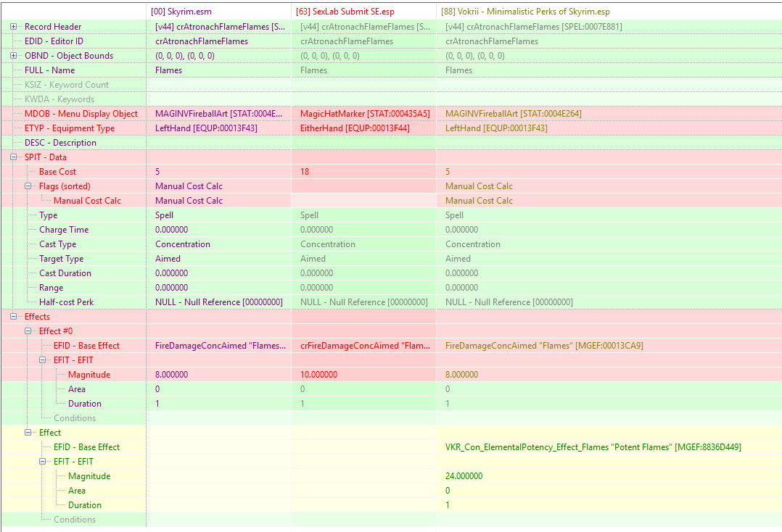Image resolution: width=782 pixels, height=532 pixels.
Task: Select the Cast Type row label
Action: click(57, 244)
